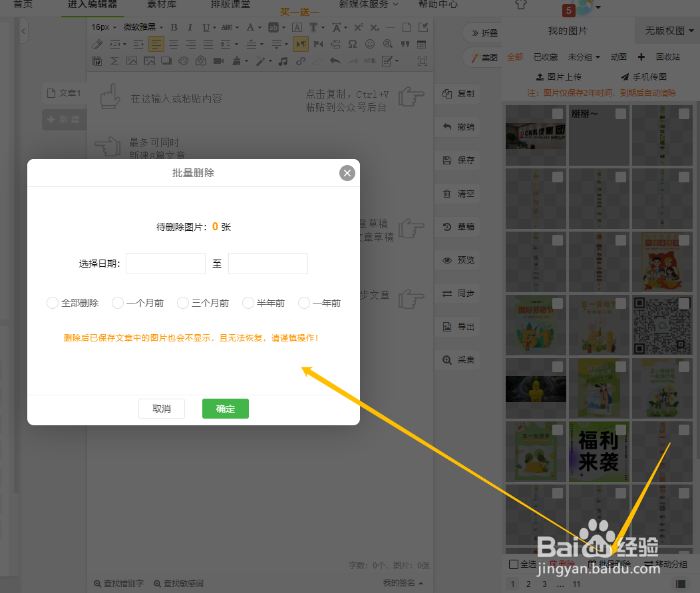Viewport: 700px width, 593px height.
Task: Click the HTML source code icon
Action: [371, 61]
